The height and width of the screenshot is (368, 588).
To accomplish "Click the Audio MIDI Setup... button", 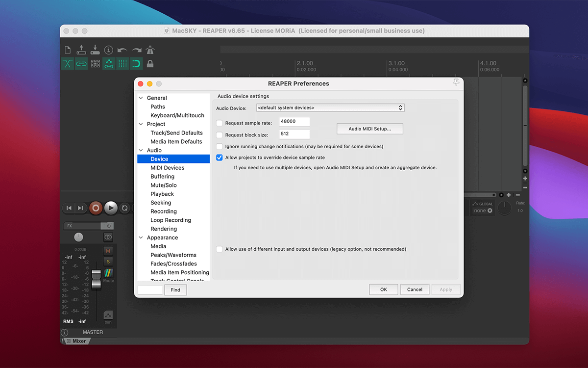I will tap(370, 129).
